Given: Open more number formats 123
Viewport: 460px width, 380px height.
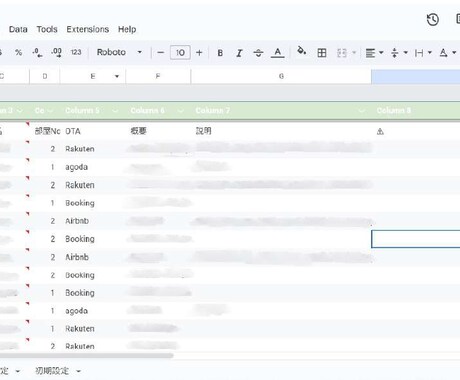Looking at the screenshot, I should pyautogui.click(x=76, y=52).
